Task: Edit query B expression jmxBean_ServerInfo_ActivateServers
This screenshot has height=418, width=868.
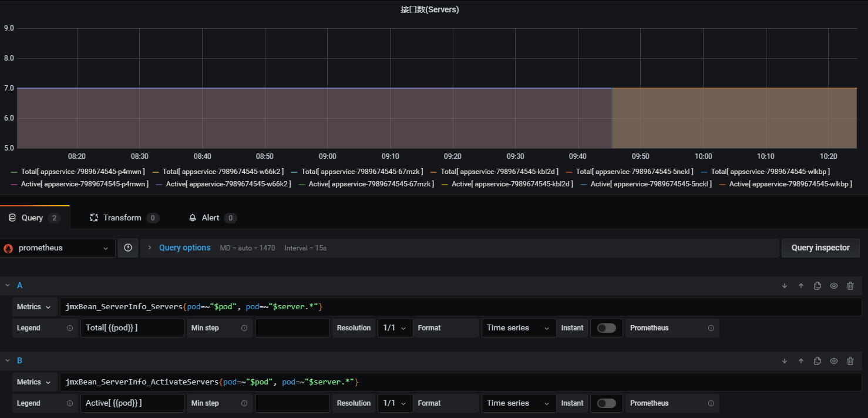Action: (460, 382)
